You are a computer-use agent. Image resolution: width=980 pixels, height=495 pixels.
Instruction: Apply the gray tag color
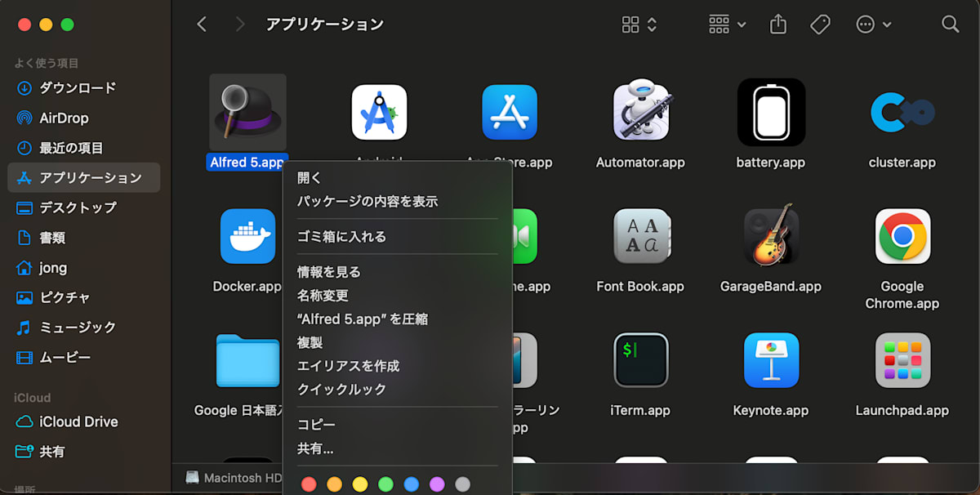[x=463, y=484]
